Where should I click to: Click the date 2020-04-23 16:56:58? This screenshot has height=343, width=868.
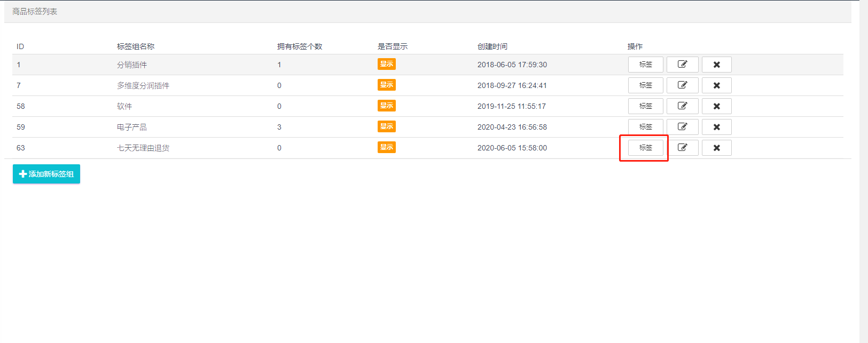click(x=512, y=127)
